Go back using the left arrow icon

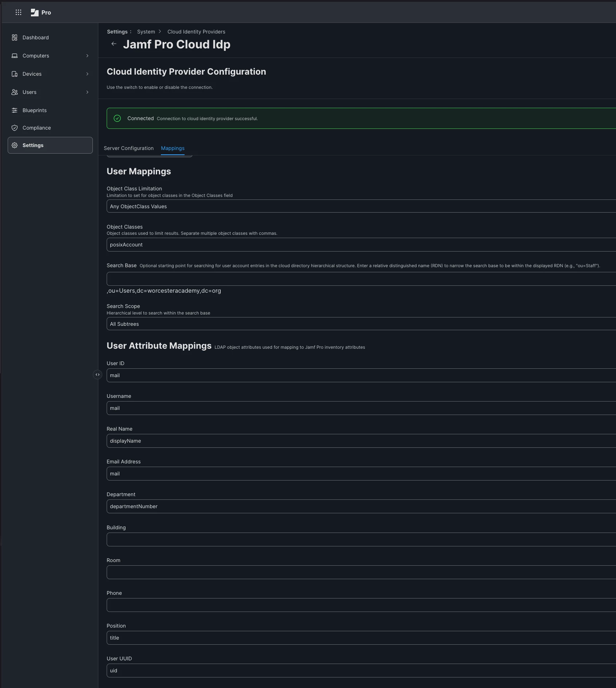coord(114,44)
